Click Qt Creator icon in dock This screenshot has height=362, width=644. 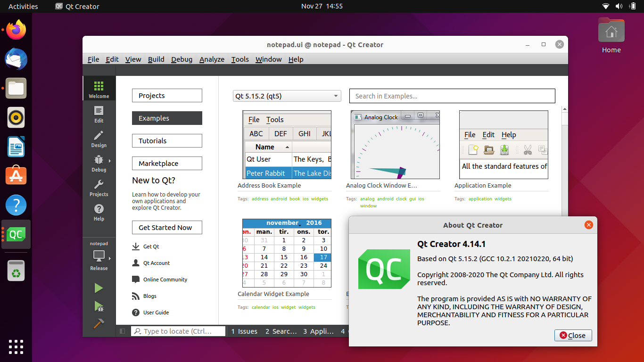click(16, 234)
